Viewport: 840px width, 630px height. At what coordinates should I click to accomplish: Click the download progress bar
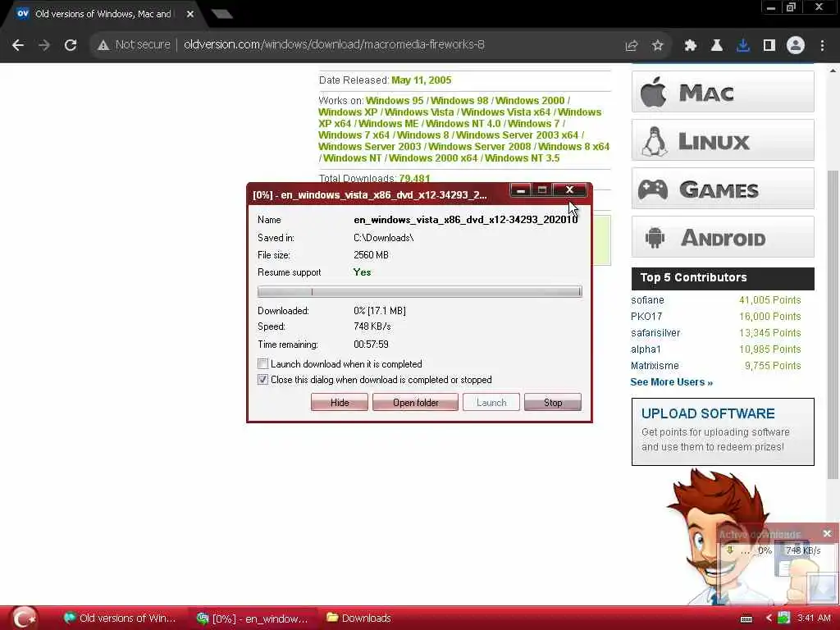pos(419,292)
